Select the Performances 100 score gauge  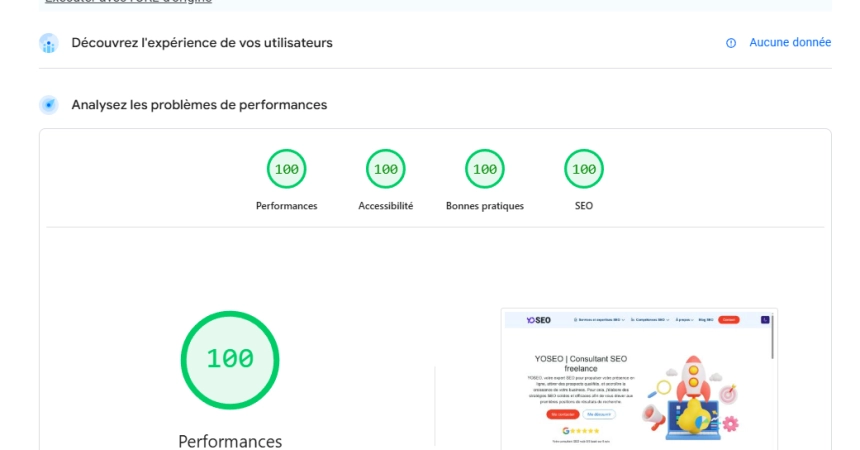click(x=286, y=168)
